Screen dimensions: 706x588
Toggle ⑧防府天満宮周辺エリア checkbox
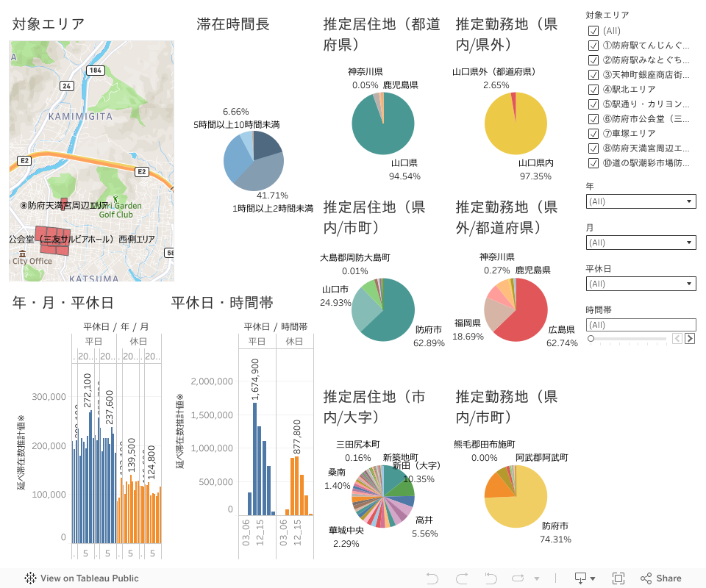click(x=593, y=148)
